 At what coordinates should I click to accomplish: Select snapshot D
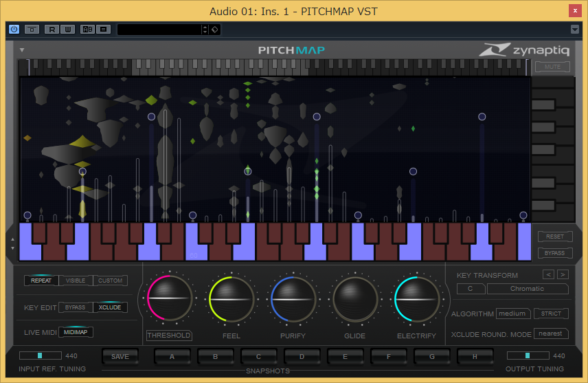click(x=302, y=356)
